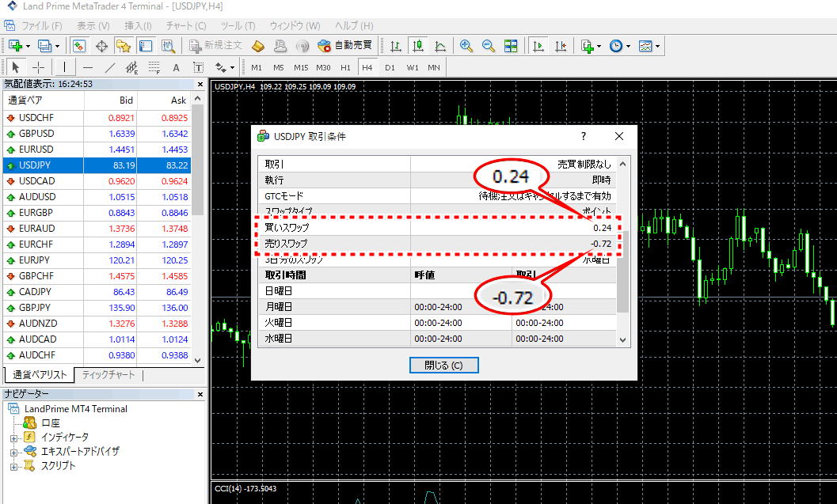
Task: Open arrows objects dropdown
Action: coord(224,67)
